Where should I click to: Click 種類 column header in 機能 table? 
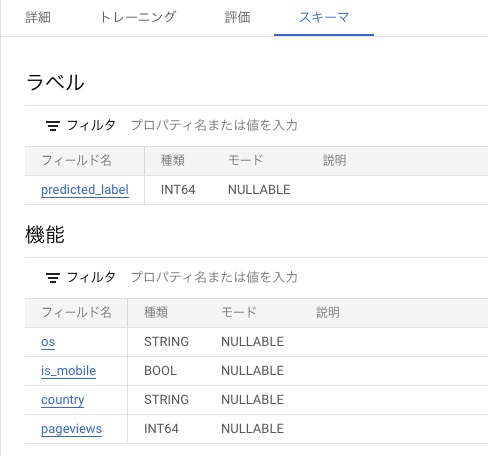point(156,313)
